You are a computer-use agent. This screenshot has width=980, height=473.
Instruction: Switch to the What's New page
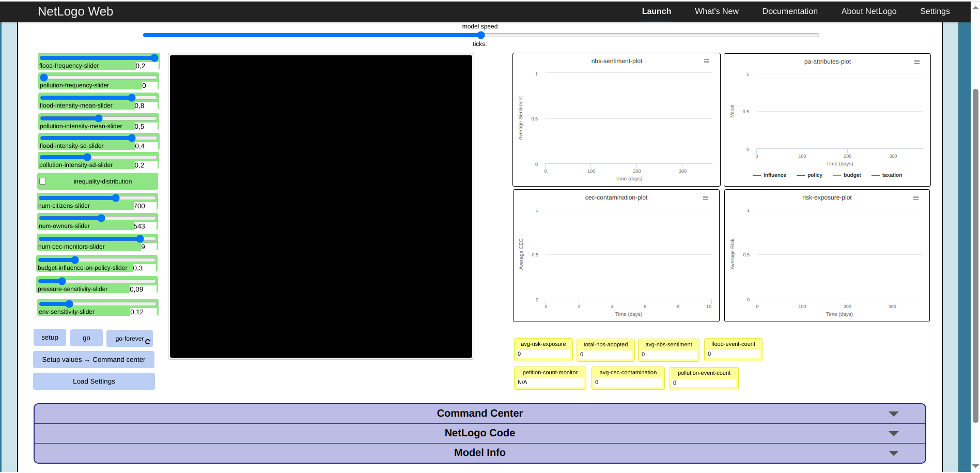click(x=717, y=11)
